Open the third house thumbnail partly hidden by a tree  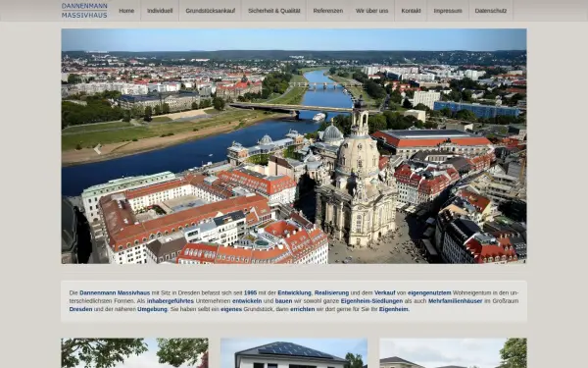click(453, 353)
